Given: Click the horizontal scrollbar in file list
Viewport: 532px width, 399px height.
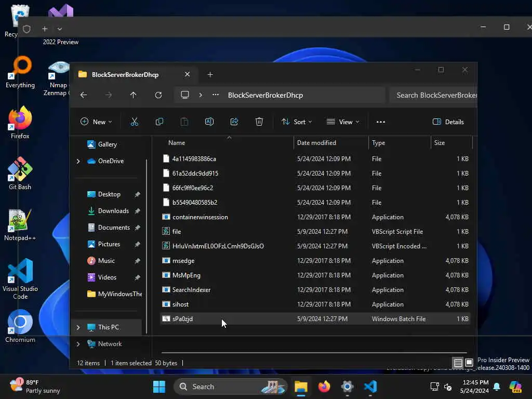Looking at the screenshot, I should coord(314,353).
